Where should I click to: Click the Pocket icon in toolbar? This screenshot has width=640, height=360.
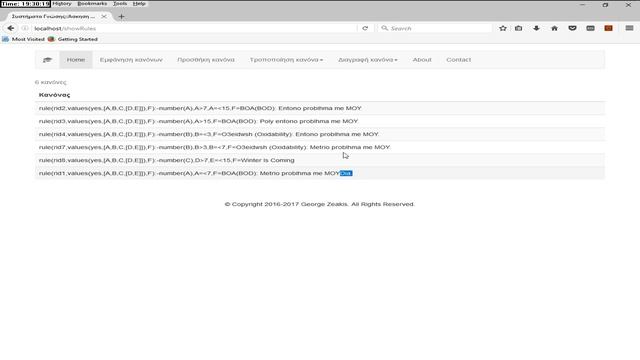click(x=572, y=28)
